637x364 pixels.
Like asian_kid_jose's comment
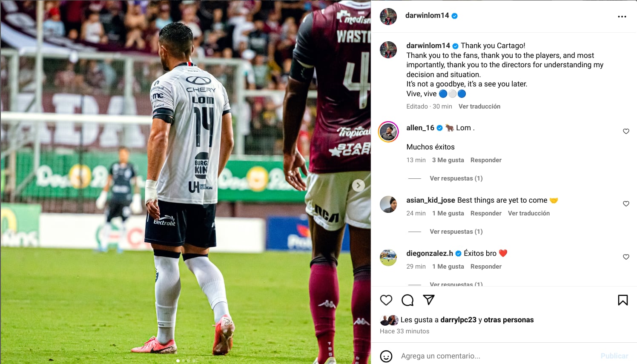(626, 203)
